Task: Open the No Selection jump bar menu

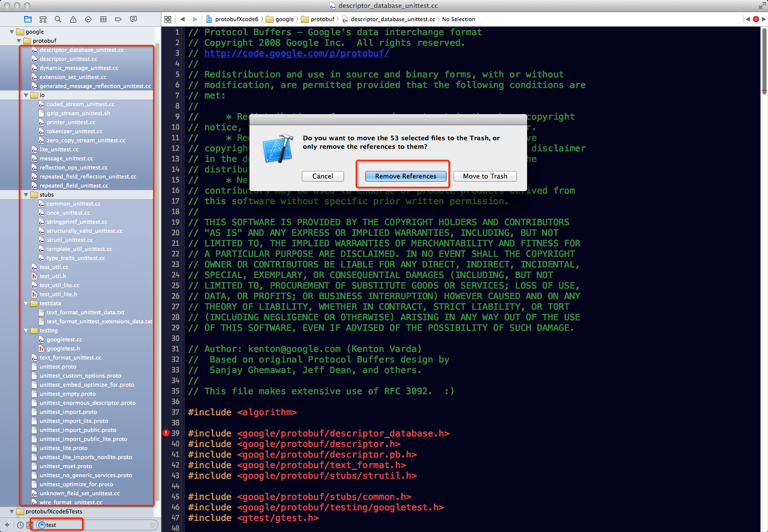Action: point(458,19)
